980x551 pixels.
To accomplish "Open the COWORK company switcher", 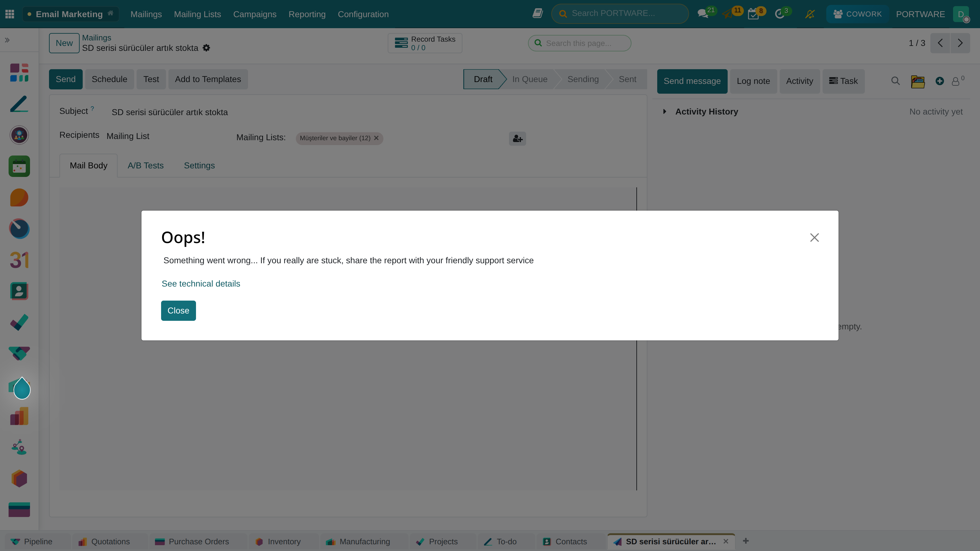I will tap(857, 14).
